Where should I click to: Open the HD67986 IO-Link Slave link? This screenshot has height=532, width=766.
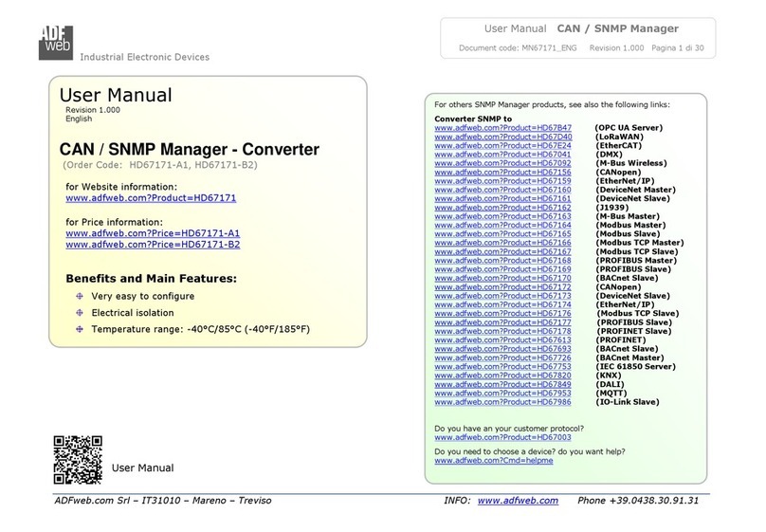[x=502, y=401]
